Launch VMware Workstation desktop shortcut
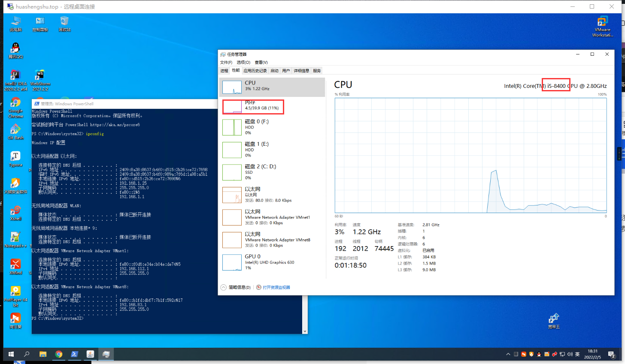This screenshot has height=364, width=625. 603,27
